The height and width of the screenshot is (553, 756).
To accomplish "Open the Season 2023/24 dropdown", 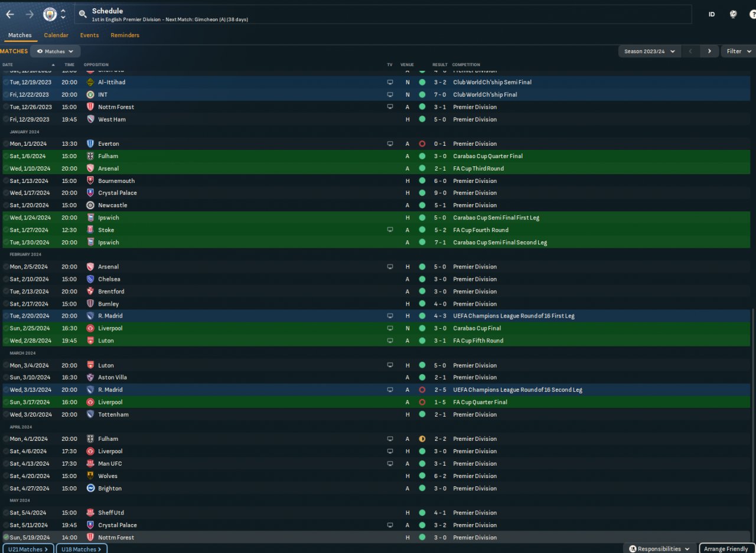I will (650, 51).
